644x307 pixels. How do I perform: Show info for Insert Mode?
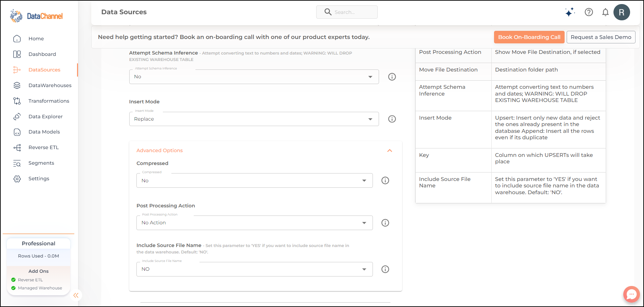[392, 119]
